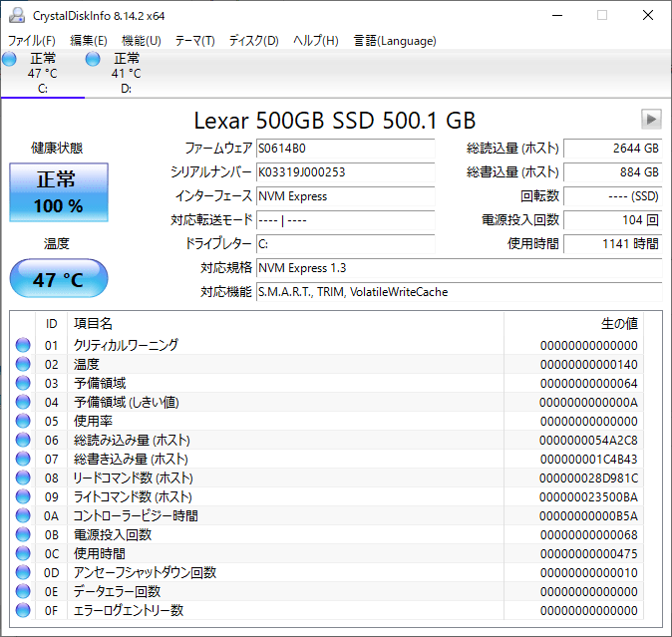Click the total host writes value 884 GB

[613, 172]
